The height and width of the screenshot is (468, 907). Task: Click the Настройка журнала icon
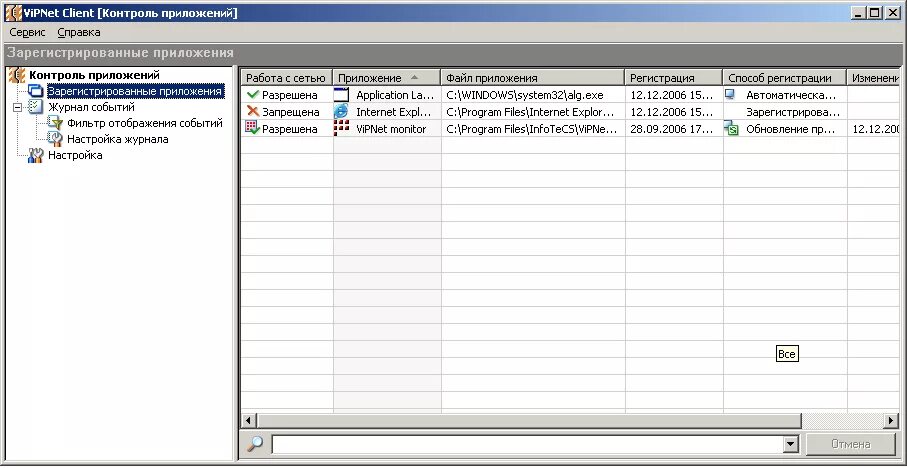55,139
